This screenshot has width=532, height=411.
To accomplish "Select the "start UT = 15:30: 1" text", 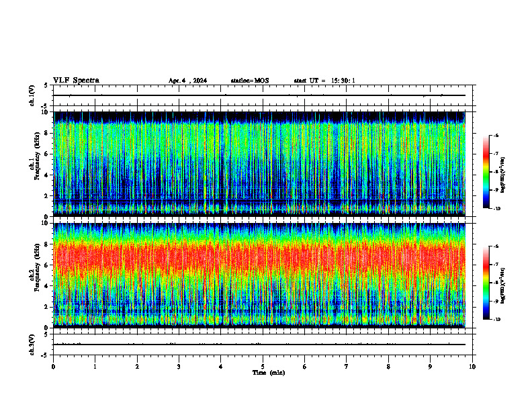I will pyautogui.click(x=324, y=81).
